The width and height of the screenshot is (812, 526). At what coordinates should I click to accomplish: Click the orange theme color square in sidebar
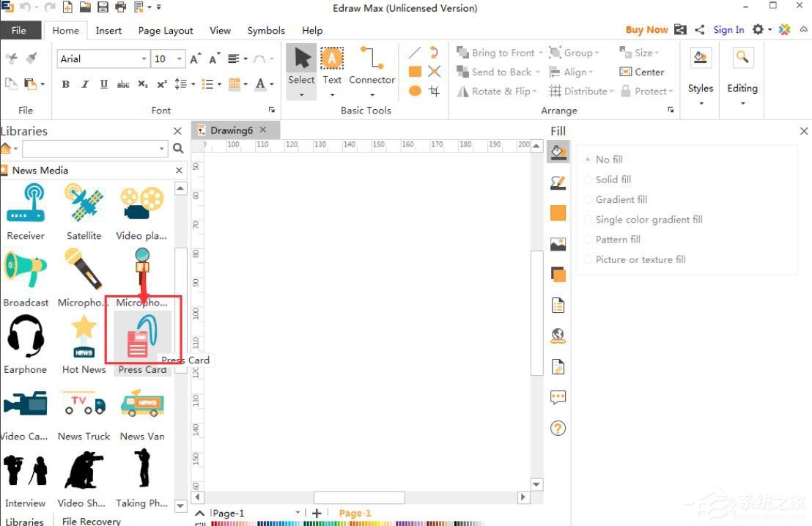click(x=558, y=212)
